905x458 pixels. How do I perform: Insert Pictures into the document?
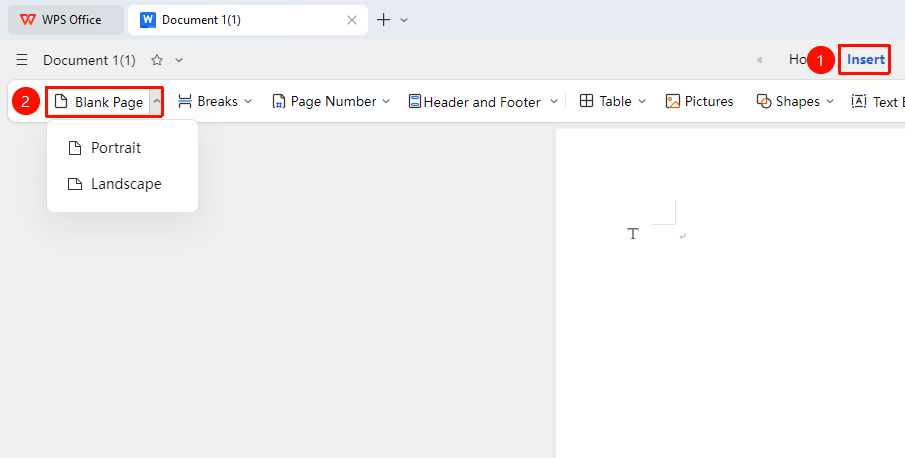coord(700,102)
